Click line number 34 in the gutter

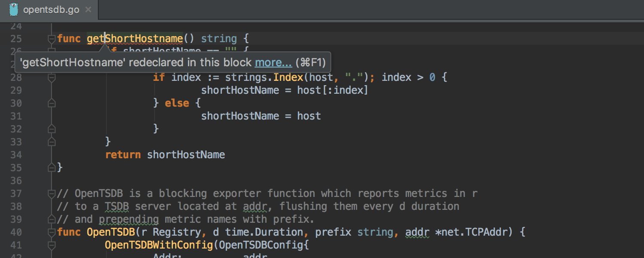click(16, 155)
